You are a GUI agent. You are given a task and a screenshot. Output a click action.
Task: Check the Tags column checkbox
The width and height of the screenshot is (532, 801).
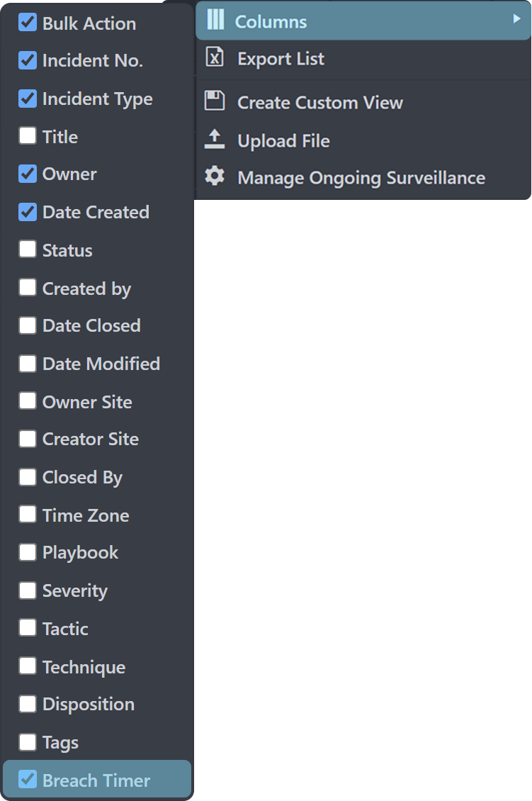click(28, 741)
